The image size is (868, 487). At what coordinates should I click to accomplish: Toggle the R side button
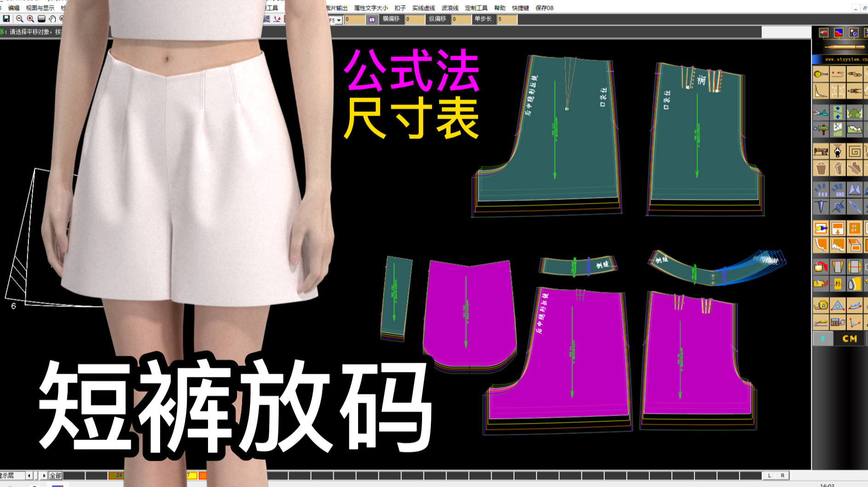782,475
